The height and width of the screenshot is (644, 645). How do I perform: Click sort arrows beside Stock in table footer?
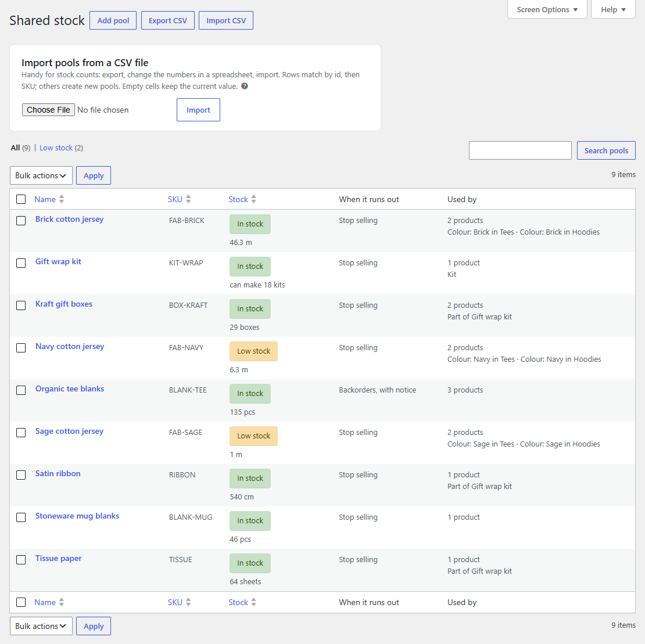[254, 602]
